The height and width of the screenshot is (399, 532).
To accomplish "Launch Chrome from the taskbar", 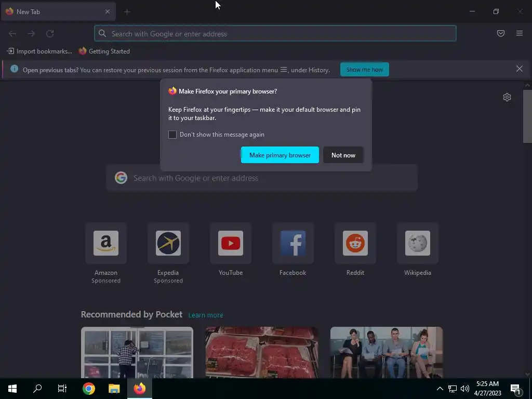I will pos(88,389).
